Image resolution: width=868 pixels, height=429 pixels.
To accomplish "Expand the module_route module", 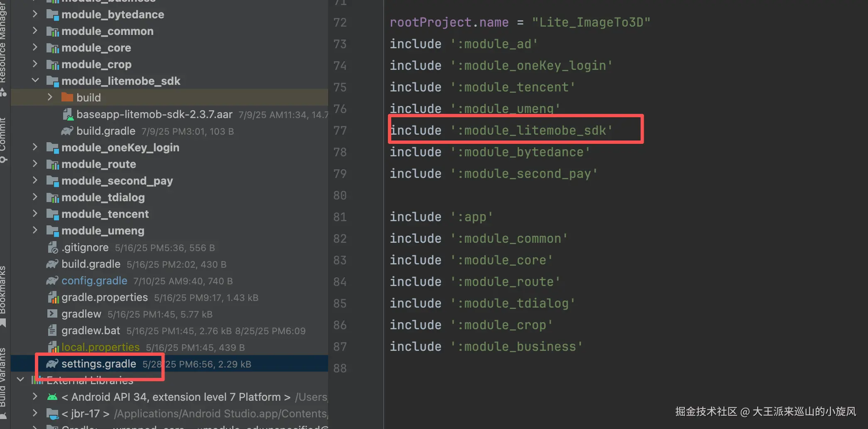I will tap(35, 164).
